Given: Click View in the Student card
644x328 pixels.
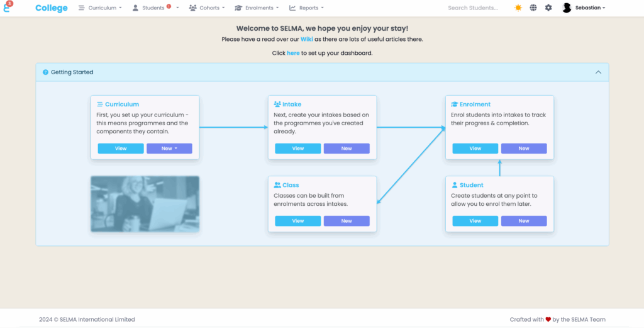Looking at the screenshot, I should point(475,221).
